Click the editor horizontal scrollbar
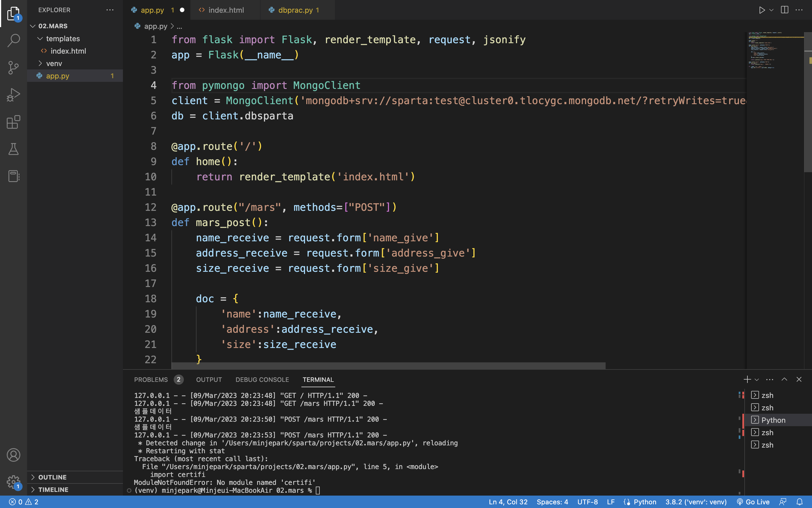 pos(388,365)
